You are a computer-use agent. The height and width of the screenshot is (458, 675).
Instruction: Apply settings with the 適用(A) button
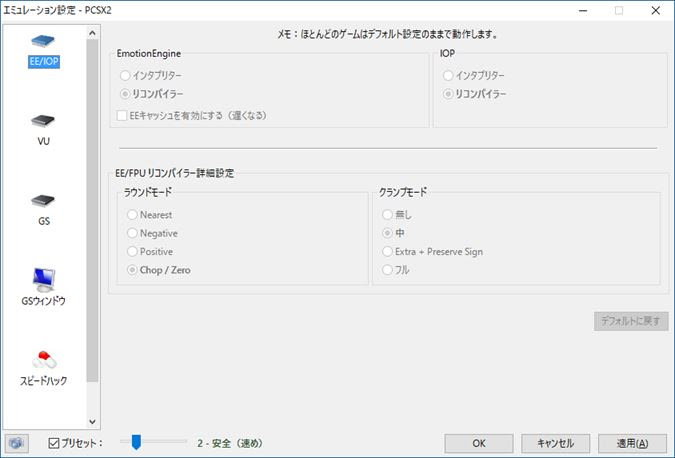click(632, 443)
